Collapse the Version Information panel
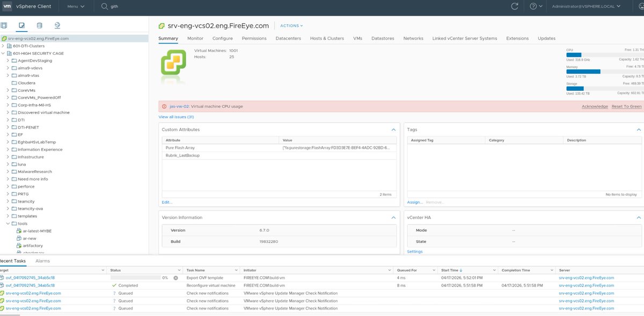The image size is (644, 316). [x=393, y=218]
